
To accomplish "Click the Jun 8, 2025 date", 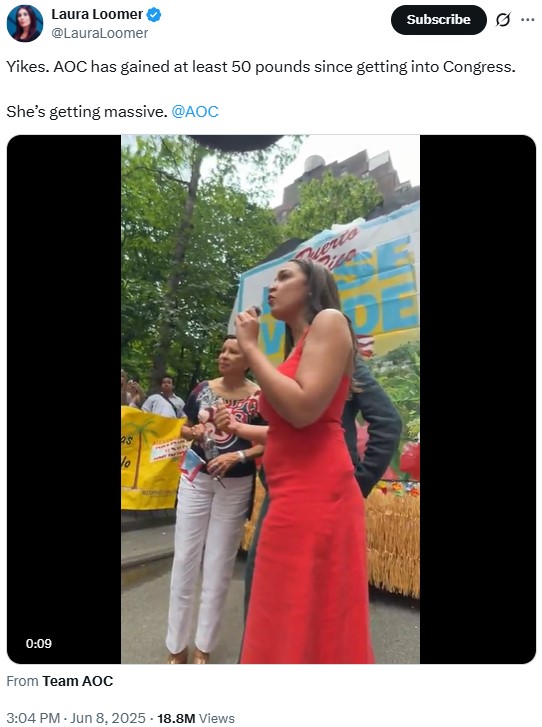I will (108, 718).
